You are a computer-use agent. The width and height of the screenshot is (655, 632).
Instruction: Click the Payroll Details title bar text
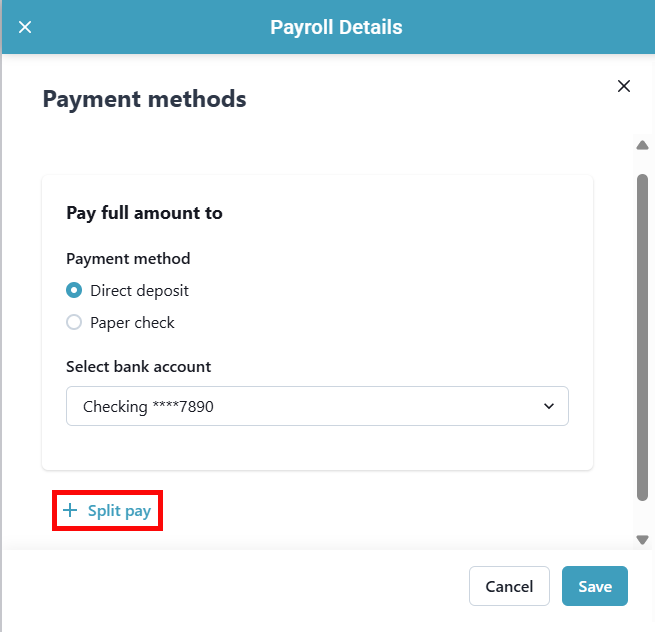[x=336, y=27]
